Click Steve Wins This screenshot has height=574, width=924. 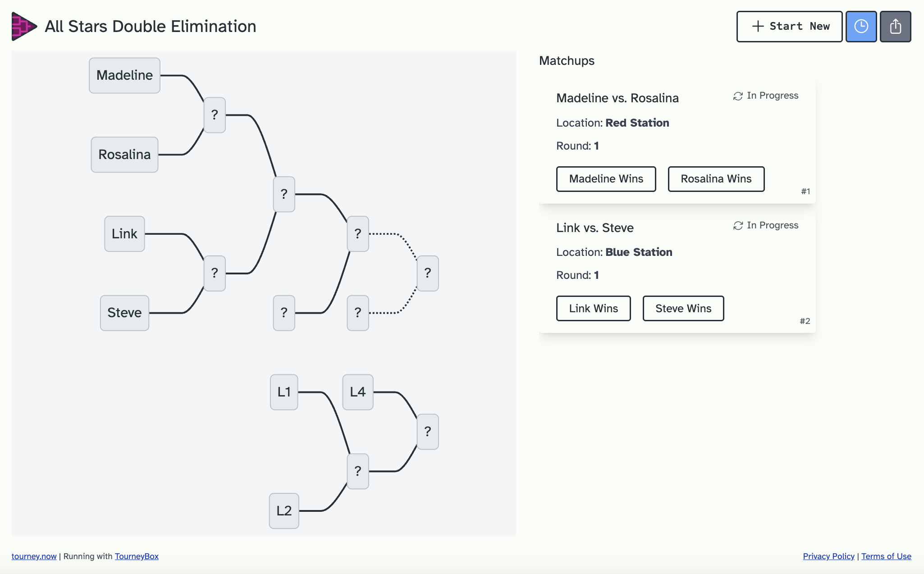pyautogui.click(x=683, y=308)
